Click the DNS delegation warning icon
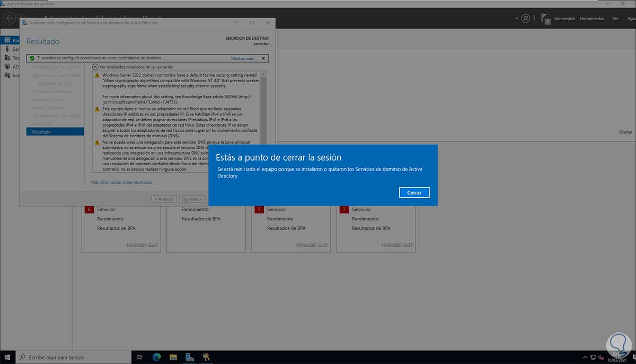636x364 pixels. click(97, 143)
